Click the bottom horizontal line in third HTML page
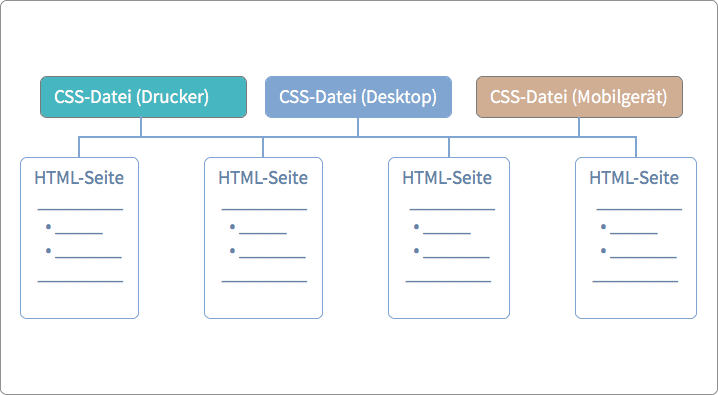Screen dimensions: 718x395 click(x=448, y=281)
